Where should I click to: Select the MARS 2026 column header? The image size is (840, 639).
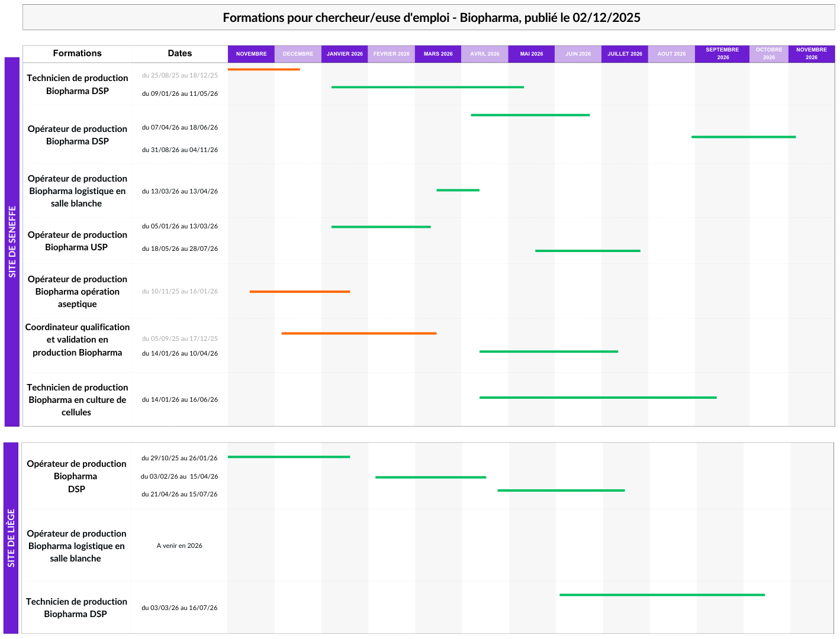(438, 54)
